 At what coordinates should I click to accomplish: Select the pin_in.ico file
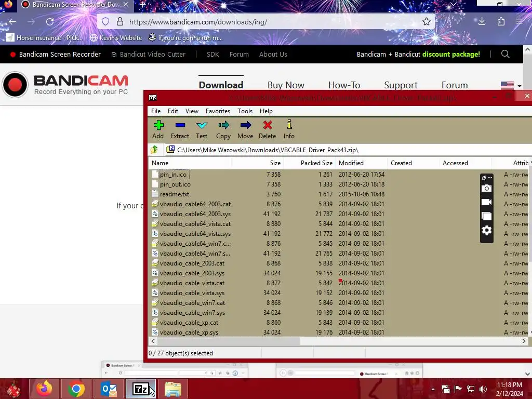[x=173, y=175]
